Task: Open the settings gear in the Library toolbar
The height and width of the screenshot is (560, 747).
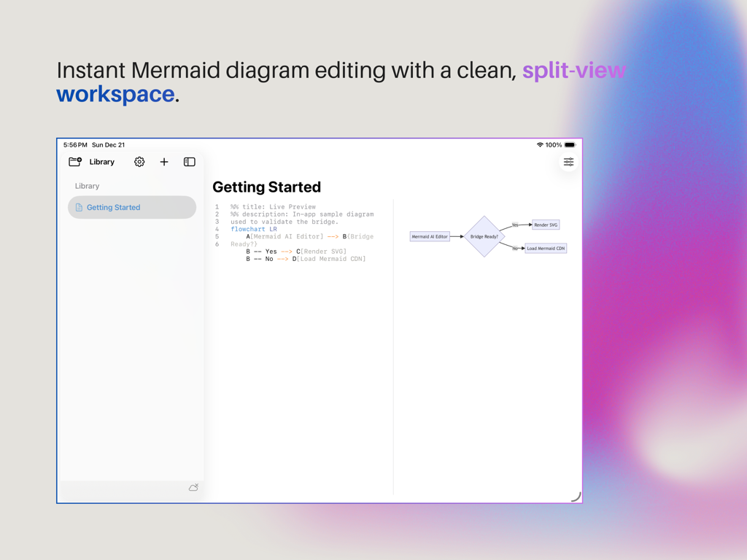Action: 139,162
